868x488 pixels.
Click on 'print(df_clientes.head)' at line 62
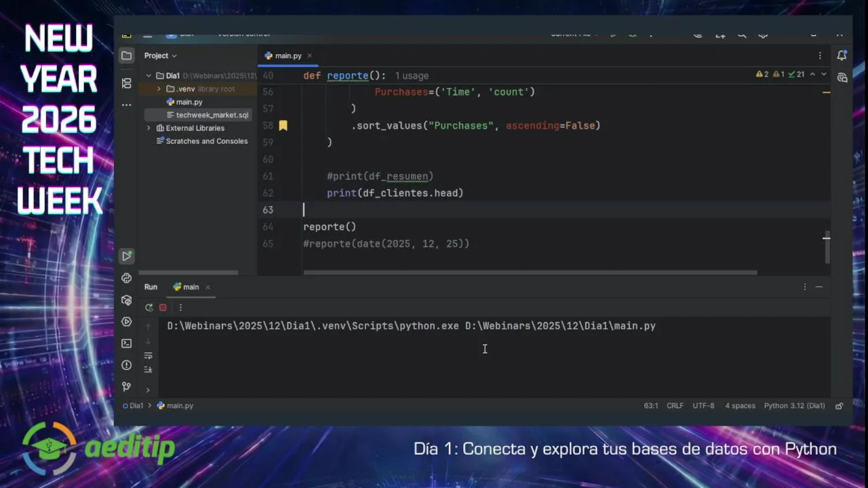[395, 193]
